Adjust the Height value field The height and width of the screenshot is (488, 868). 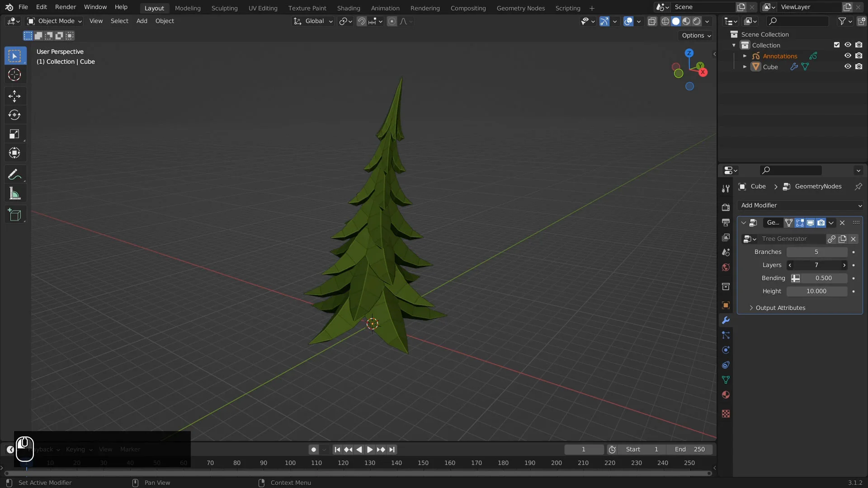click(816, 291)
